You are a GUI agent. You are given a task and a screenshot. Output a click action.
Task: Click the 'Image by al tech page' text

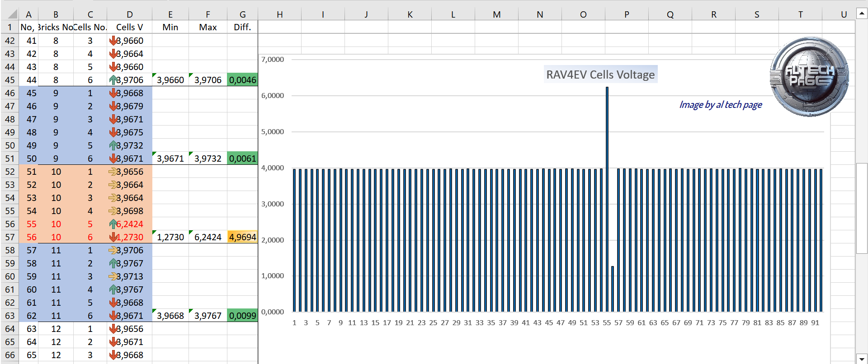click(x=720, y=105)
